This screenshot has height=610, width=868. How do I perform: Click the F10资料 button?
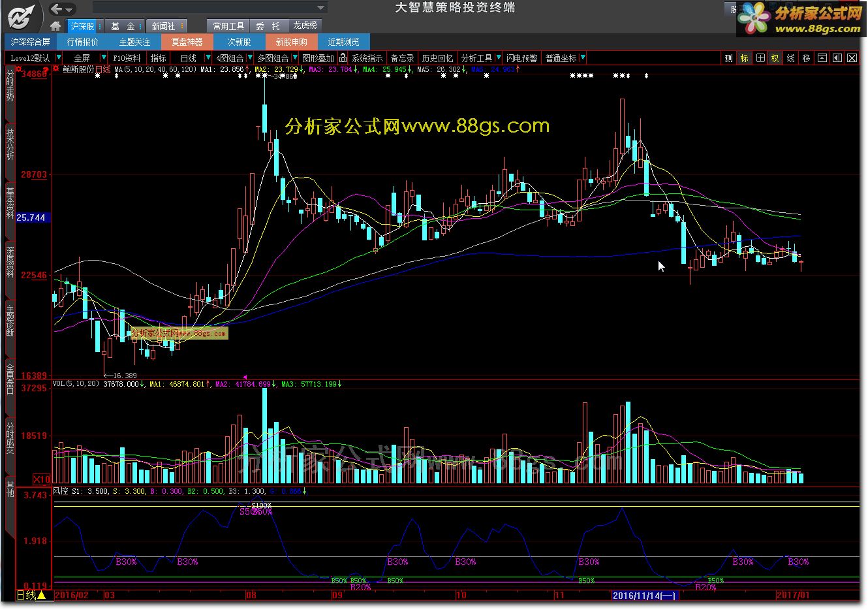click(x=127, y=58)
